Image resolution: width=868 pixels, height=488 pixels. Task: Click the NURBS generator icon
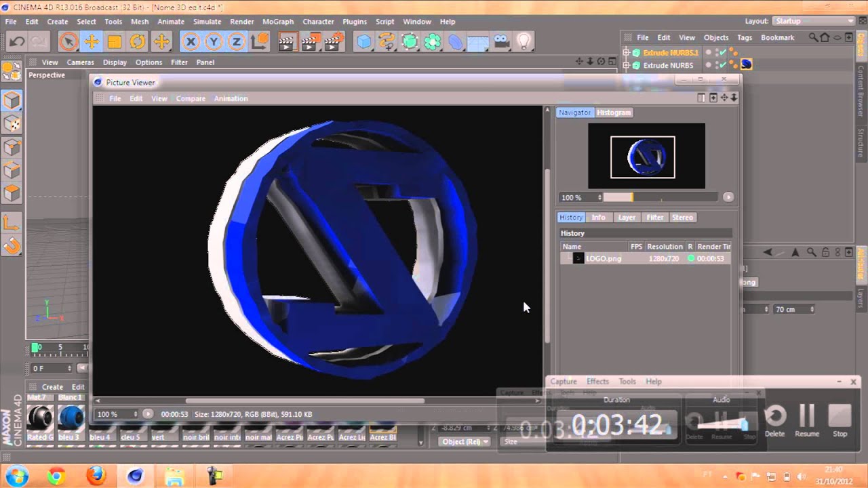(410, 42)
